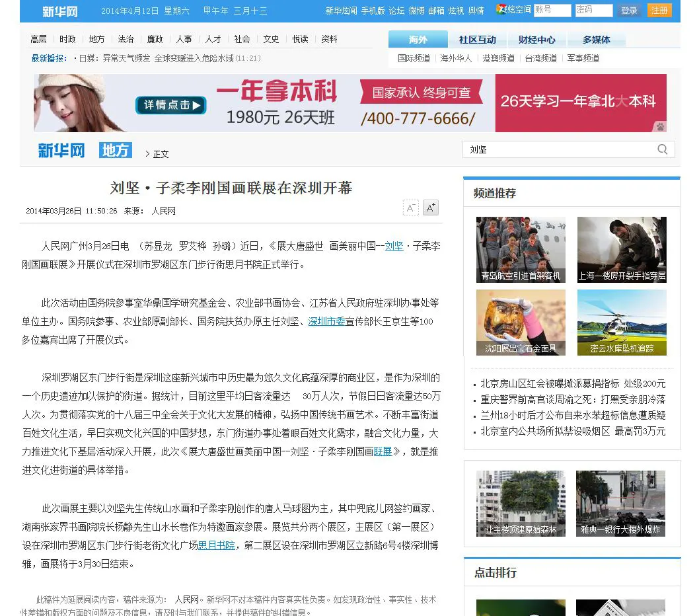The height and width of the screenshot is (616, 699).
Task: Click the paw icon on the ad banner
Action: 660,127
